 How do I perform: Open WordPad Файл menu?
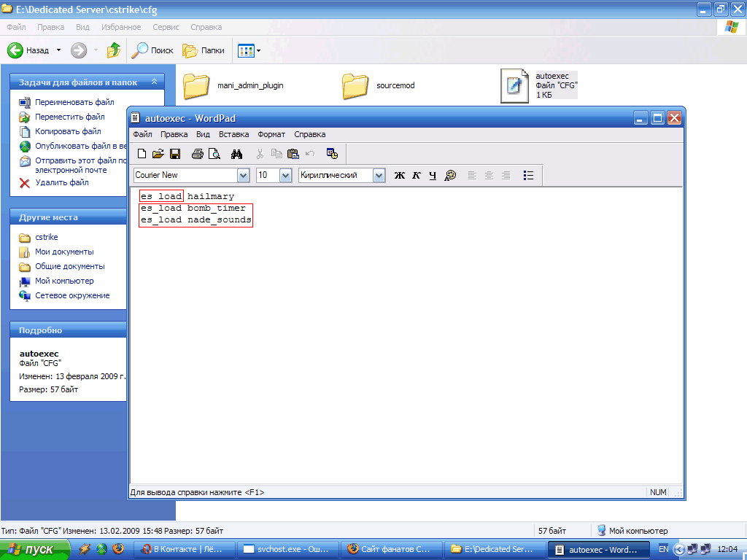(142, 134)
